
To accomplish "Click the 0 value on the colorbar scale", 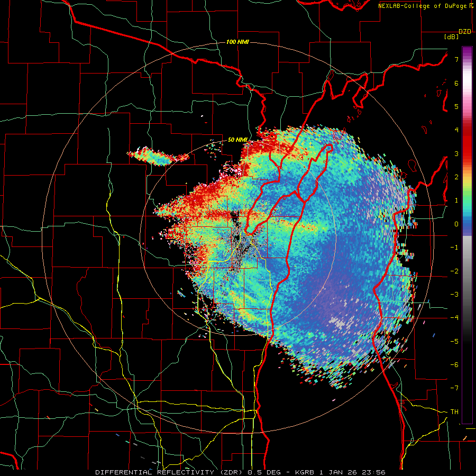I will 456,224.
